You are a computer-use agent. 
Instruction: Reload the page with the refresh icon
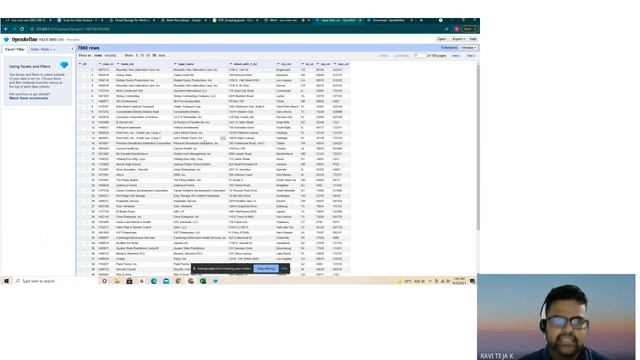[22, 29]
